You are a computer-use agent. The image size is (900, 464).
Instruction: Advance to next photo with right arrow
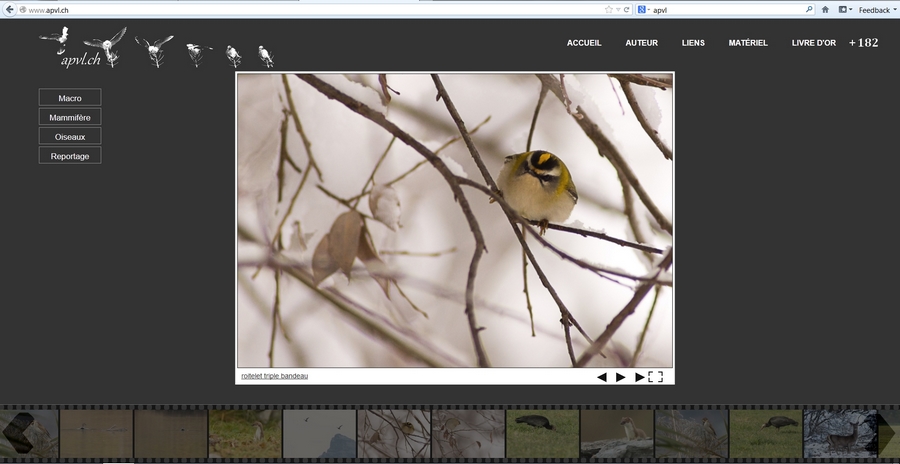pos(639,377)
